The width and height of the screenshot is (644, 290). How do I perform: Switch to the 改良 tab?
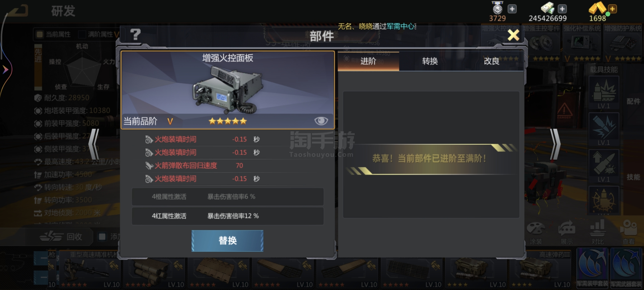coord(492,61)
